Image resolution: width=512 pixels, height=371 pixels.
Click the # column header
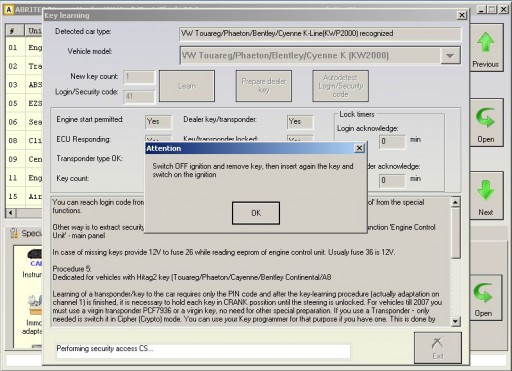pyautogui.click(x=15, y=31)
